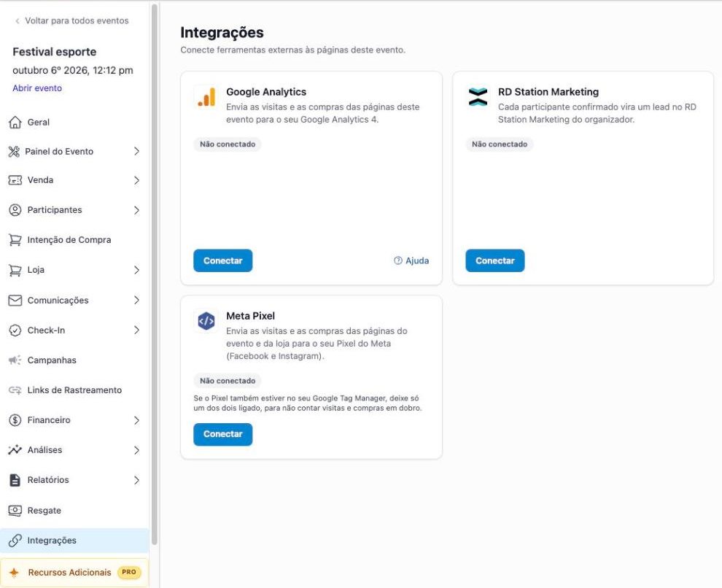Click the Meta Pixel code icon
Image resolution: width=722 pixels, height=588 pixels.
206,321
